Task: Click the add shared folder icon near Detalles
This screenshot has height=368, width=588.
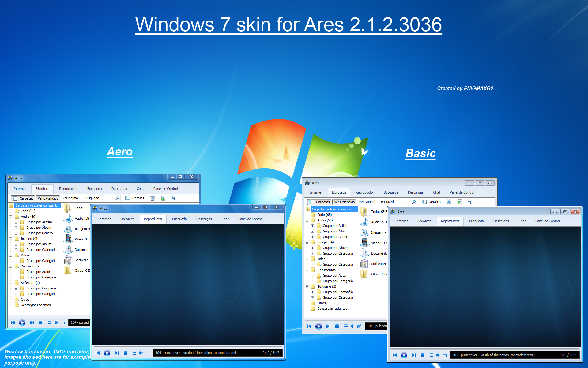Action: [162, 198]
